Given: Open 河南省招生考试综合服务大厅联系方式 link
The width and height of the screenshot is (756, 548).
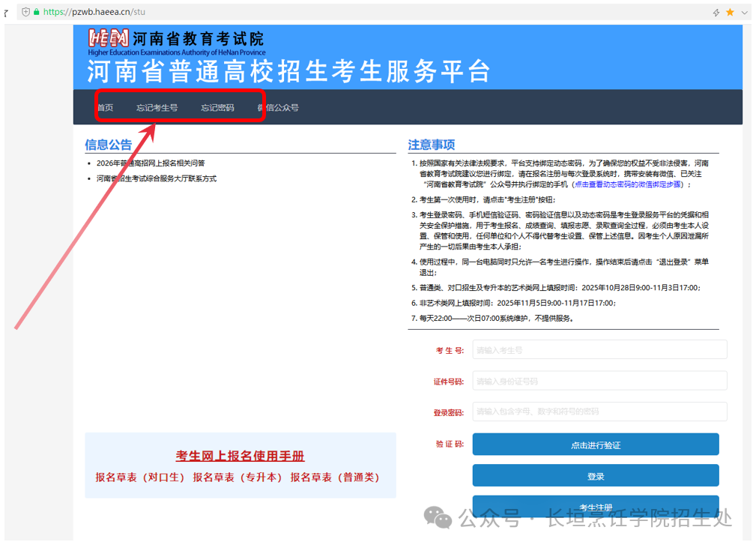Looking at the screenshot, I should tap(156, 178).
